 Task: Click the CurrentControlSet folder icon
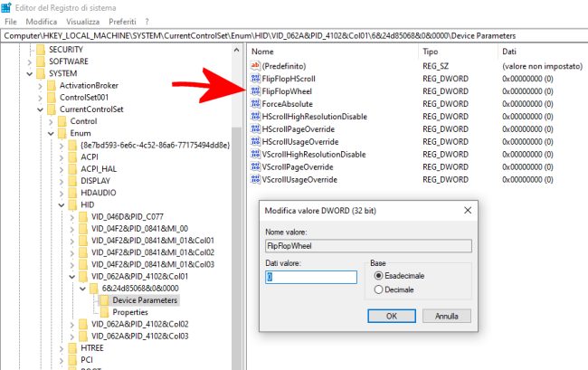click(x=52, y=109)
